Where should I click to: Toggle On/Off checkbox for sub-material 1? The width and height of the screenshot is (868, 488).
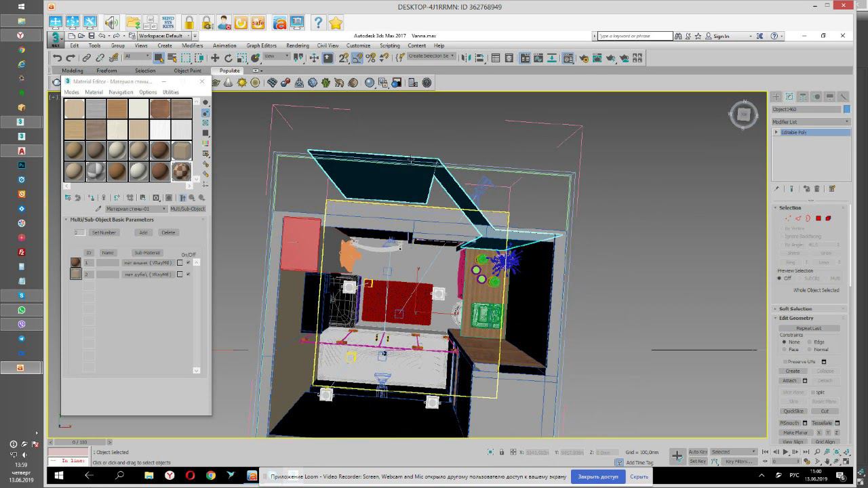[x=188, y=263]
